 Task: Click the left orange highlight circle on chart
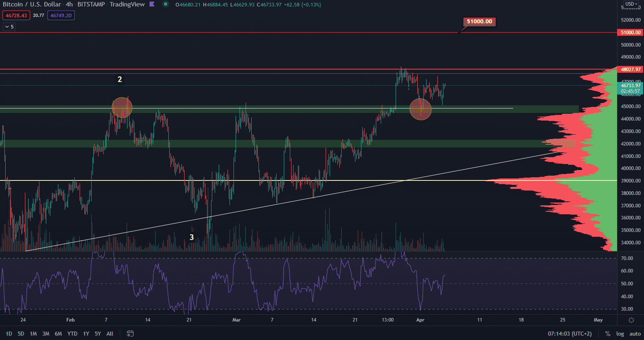tap(122, 108)
